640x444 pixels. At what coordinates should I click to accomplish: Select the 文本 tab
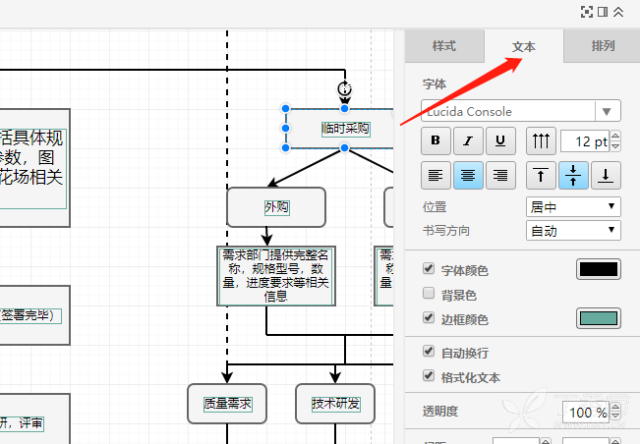pyautogui.click(x=524, y=47)
